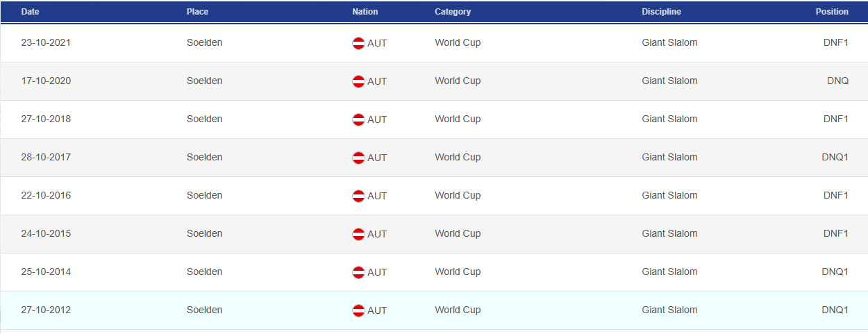Click Austria flag icon in 17-10-2020 row

click(359, 81)
